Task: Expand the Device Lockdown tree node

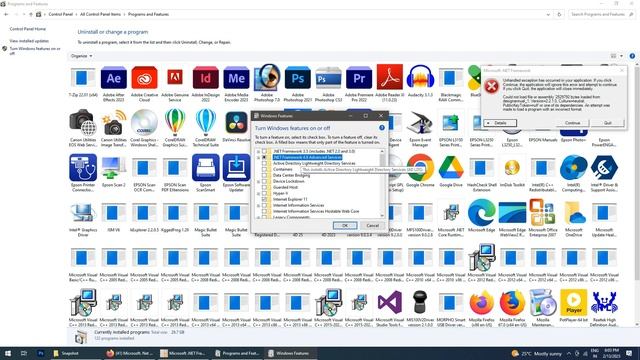Action: point(258,181)
